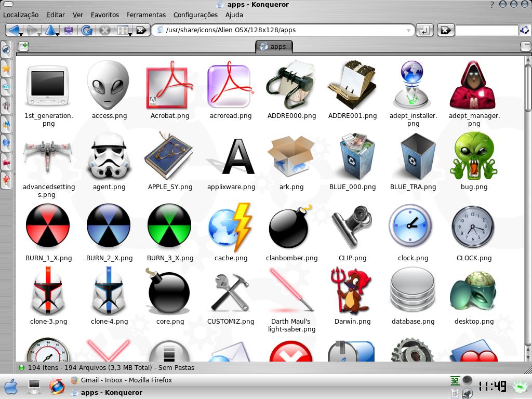532x399 pixels.
Task: Select the bug.png green alien icon
Action: pyautogui.click(x=473, y=155)
